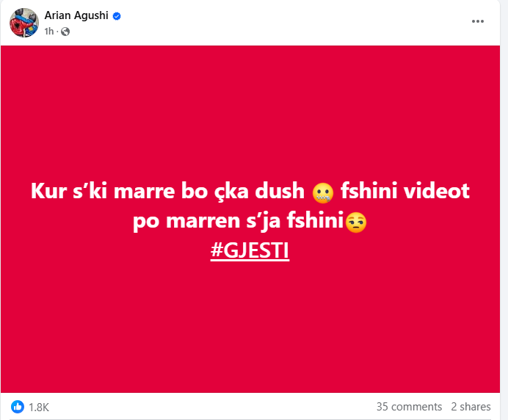The width and height of the screenshot is (508, 420).
Task: Click the word 'dush' before the emoji
Action: 280,191
